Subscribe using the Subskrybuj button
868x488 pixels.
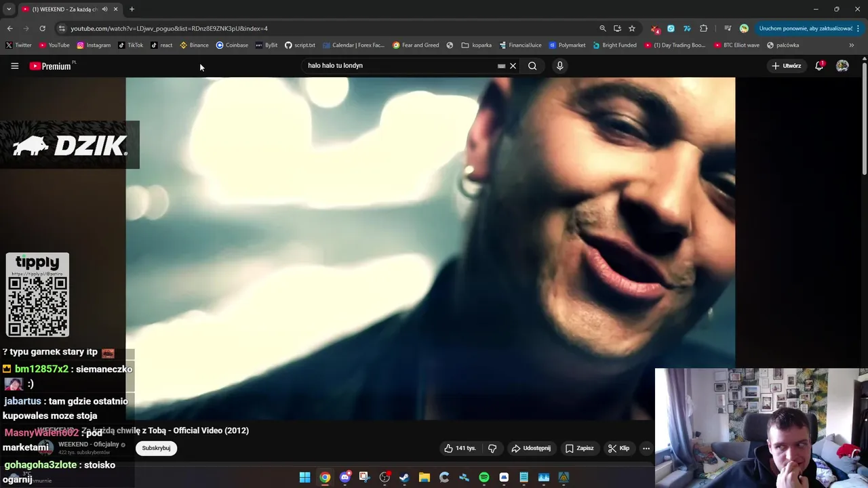156,448
